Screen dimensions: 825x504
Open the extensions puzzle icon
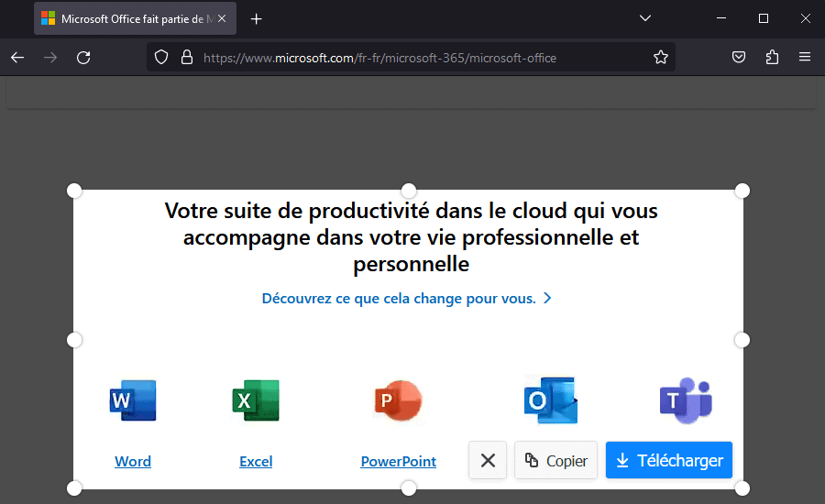click(772, 58)
